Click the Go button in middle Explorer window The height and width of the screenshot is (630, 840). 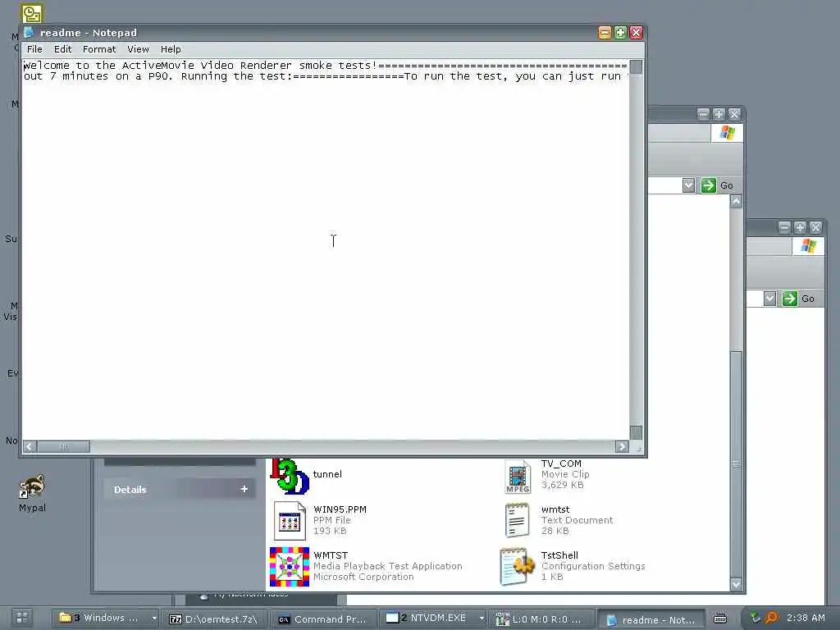pos(717,185)
